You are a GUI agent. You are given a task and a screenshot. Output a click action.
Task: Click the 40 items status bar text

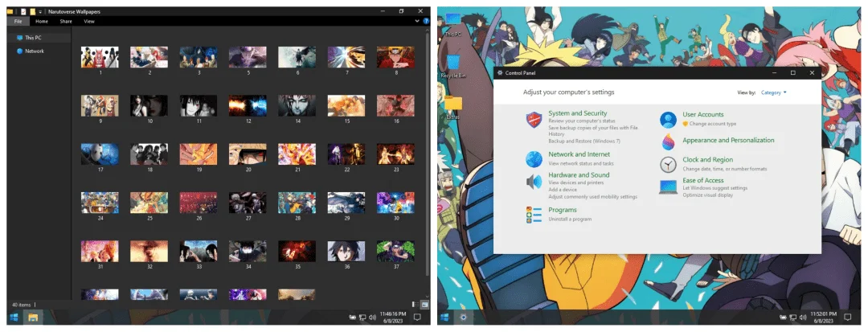click(x=23, y=305)
